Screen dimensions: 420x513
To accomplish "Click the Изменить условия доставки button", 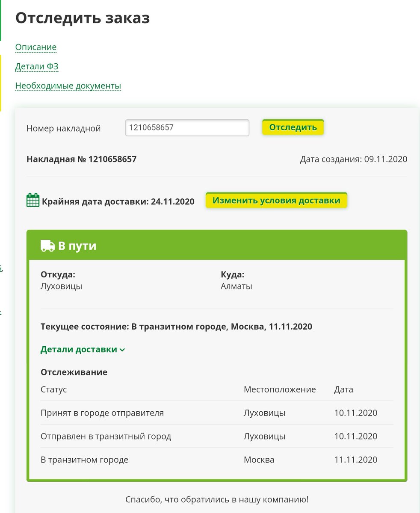I will (x=276, y=200).
